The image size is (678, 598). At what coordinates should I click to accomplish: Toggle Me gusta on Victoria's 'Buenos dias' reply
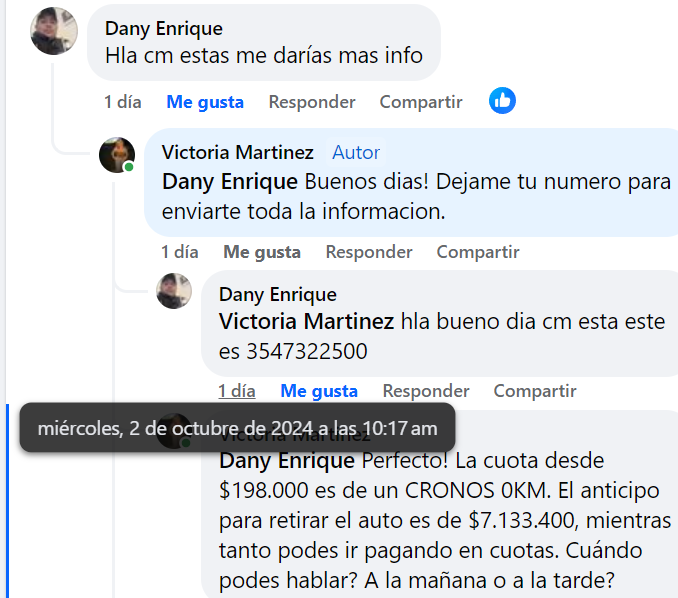(262, 252)
